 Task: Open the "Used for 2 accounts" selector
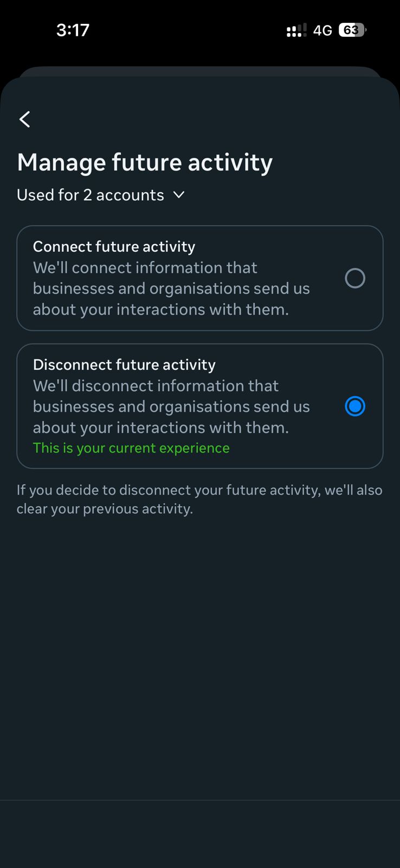tap(91, 195)
